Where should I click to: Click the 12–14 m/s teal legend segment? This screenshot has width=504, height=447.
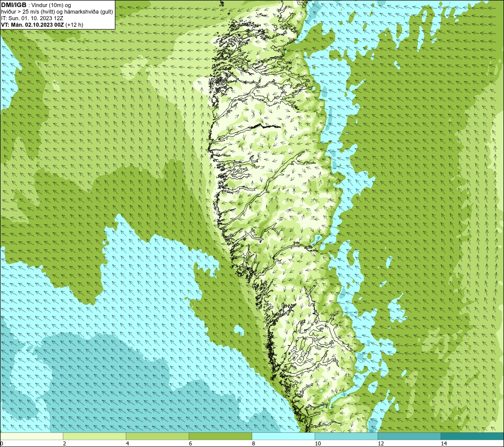(409, 436)
